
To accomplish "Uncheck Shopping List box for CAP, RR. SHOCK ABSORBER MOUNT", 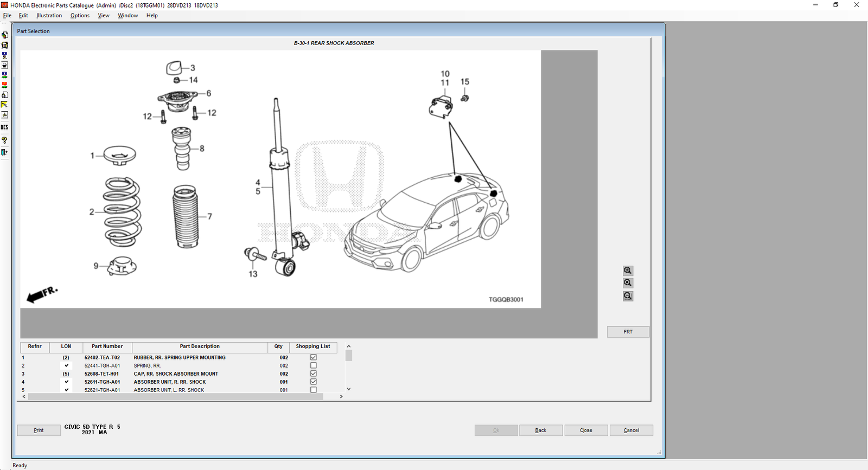I will click(x=313, y=374).
